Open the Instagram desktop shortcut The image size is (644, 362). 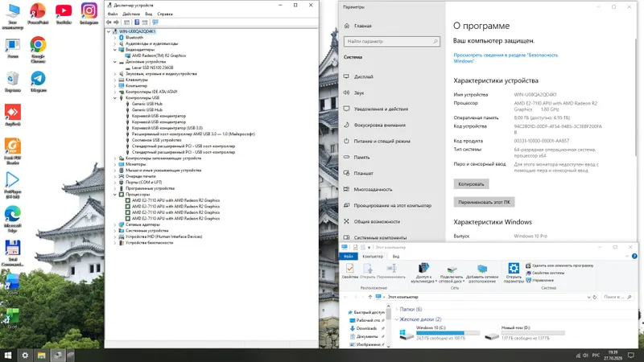tap(89, 14)
